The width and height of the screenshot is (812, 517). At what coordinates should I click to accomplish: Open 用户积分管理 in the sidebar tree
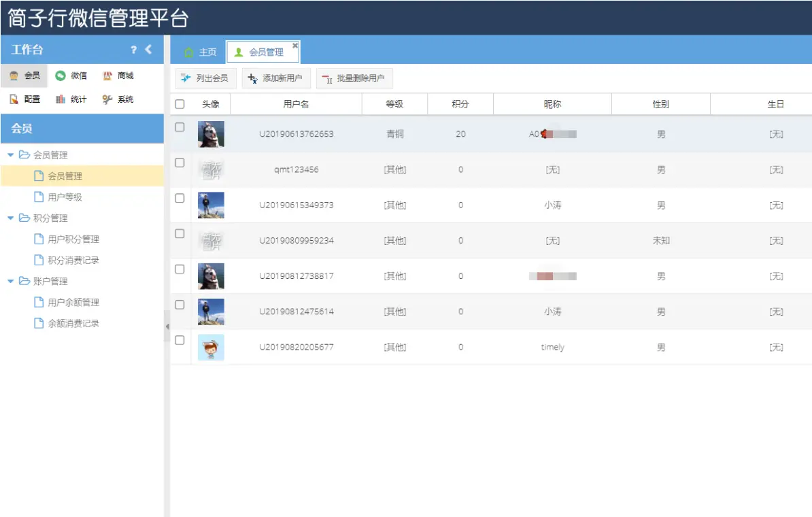[73, 239]
